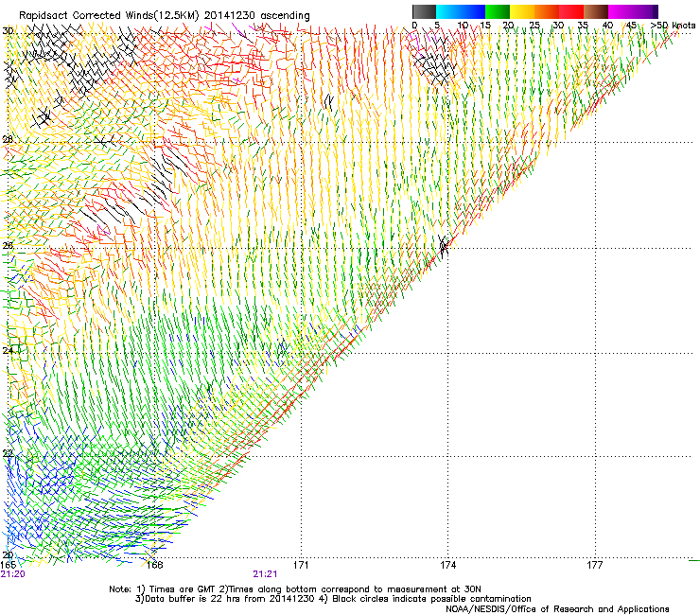Screen dimensions: 700x615
Task: Click the '30' latitude axis label
Action: coord(8,31)
